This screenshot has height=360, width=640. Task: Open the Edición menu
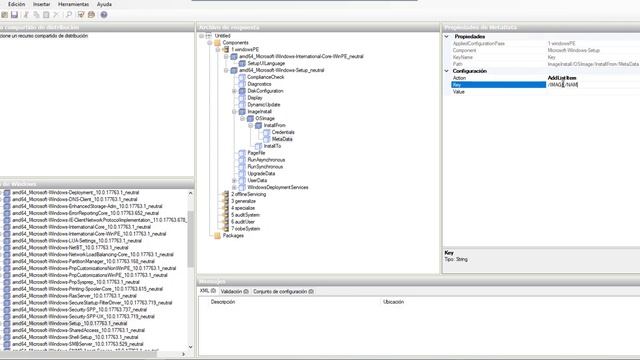point(16,4)
